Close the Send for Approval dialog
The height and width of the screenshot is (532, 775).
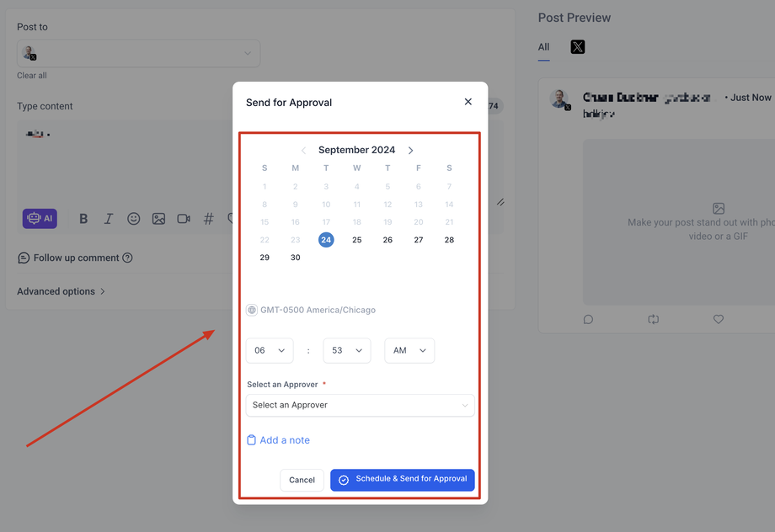click(468, 102)
